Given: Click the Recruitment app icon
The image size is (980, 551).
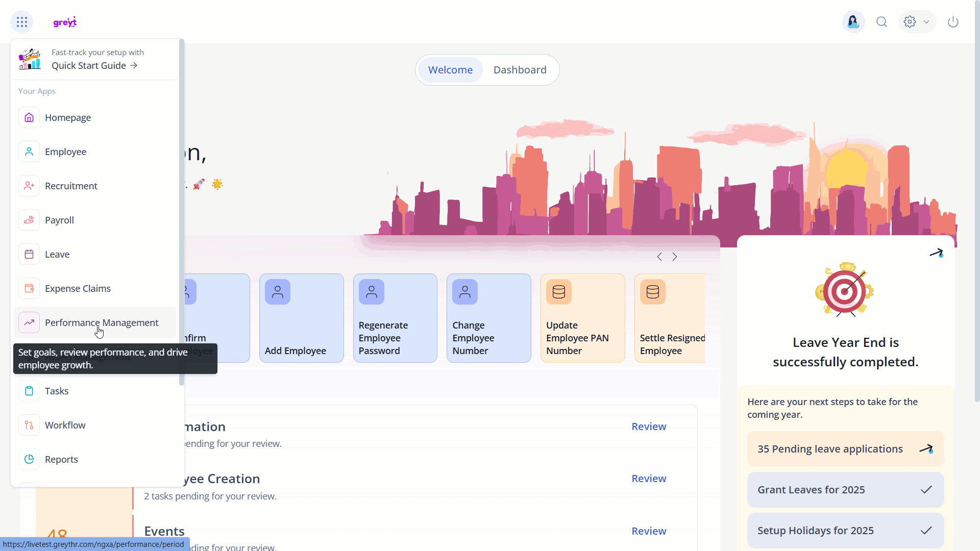Looking at the screenshot, I should [29, 186].
